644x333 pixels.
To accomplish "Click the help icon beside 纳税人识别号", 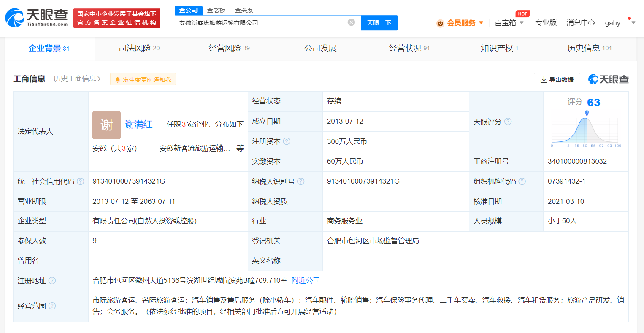I will point(301,181).
